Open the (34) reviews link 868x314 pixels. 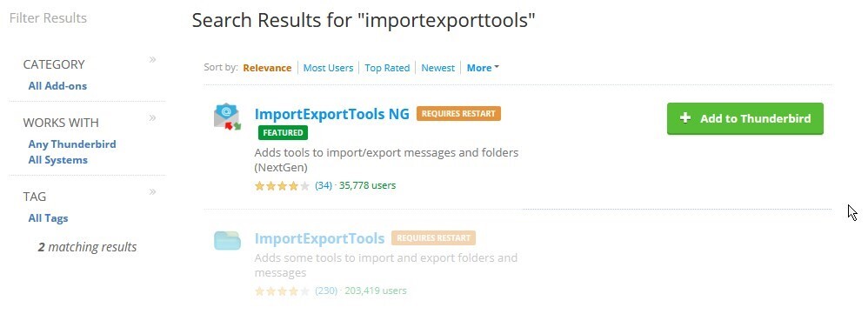click(324, 185)
